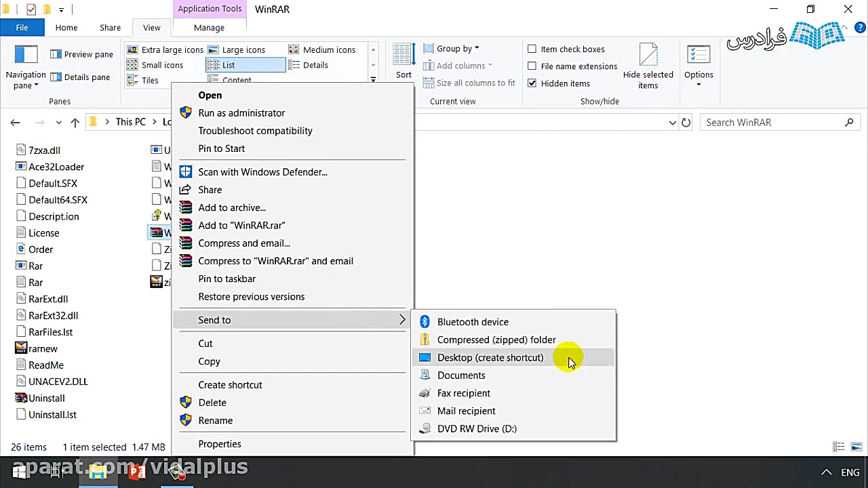Click the WinRAR icon for Add to archive
868x488 pixels.
point(185,207)
